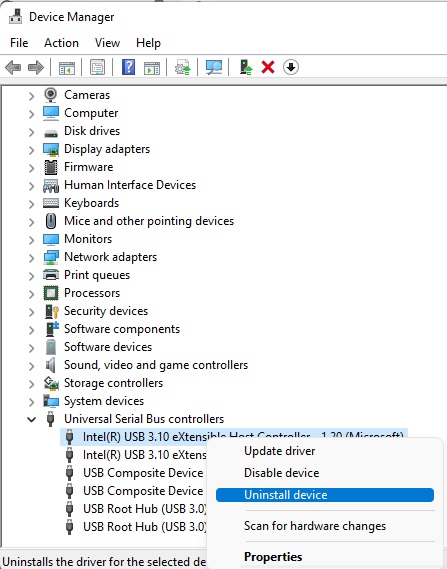The height and width of the screenshot is (569, 447).
Task: Click the Processors chip icon
Action: click(51, 293)
